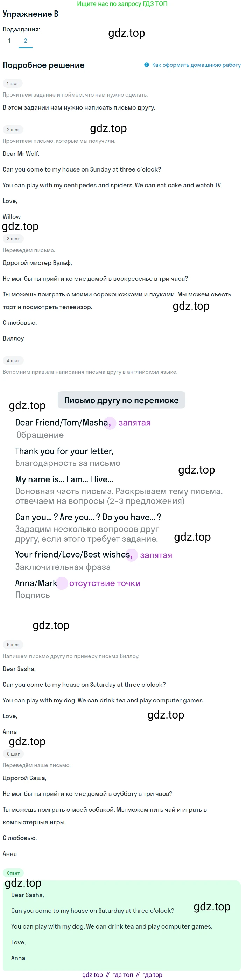The height and width of the screenshot is (980, 245).
Task: Click the green 'Ответ' badge
Action: [x=13, y=873]
